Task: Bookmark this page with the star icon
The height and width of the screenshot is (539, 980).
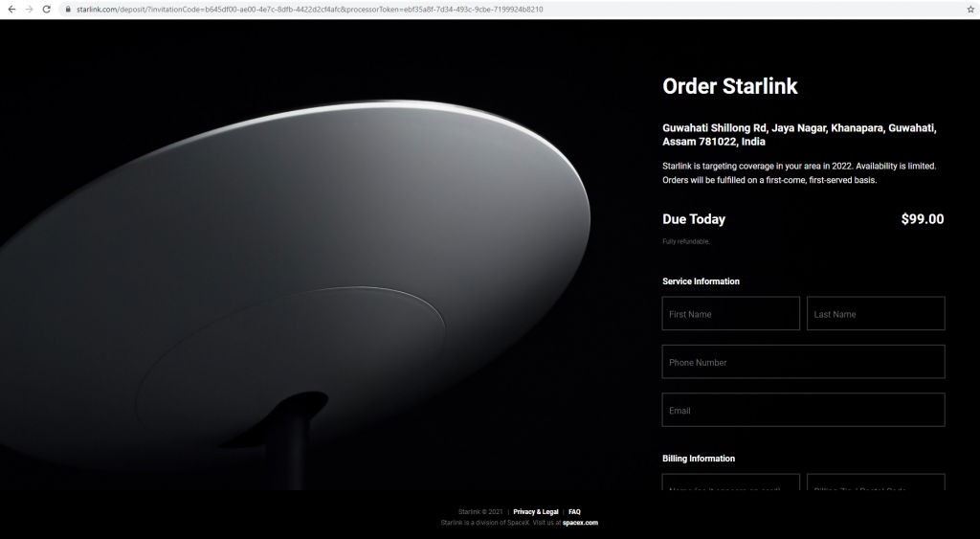Action: (x=970, y=10)
